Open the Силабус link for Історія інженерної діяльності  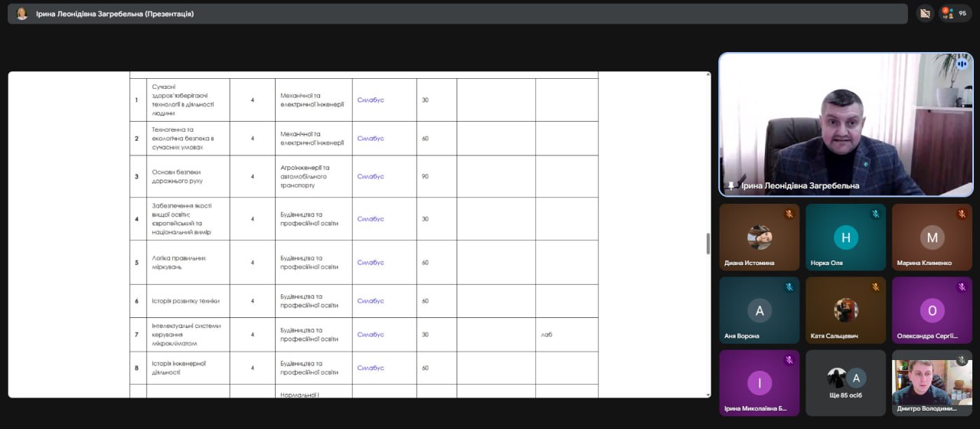[x=371, y=368]
